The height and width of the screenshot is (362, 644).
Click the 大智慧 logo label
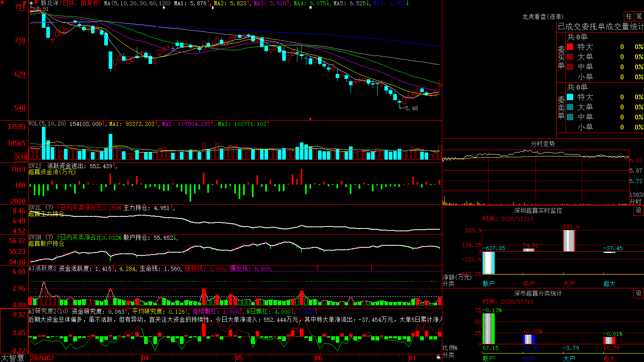pos(12,358)
